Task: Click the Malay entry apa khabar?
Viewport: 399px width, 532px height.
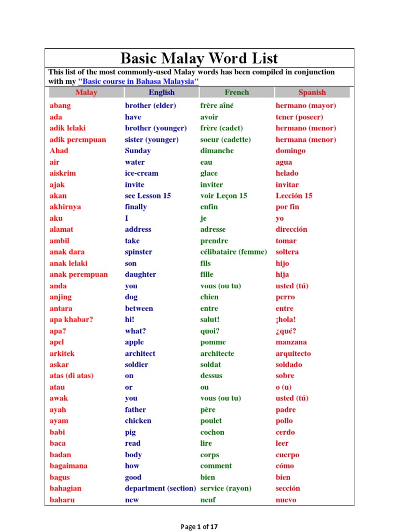Action: [71, 320]
